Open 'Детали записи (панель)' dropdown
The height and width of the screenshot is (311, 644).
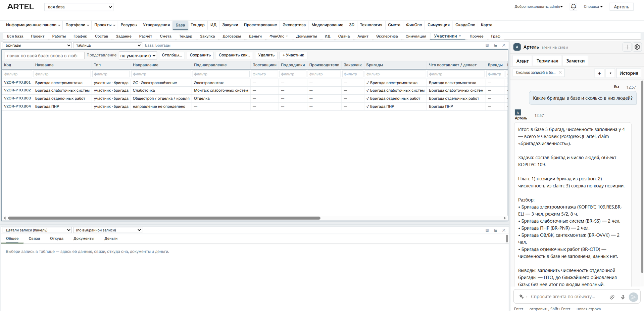(x=37, y=230)
